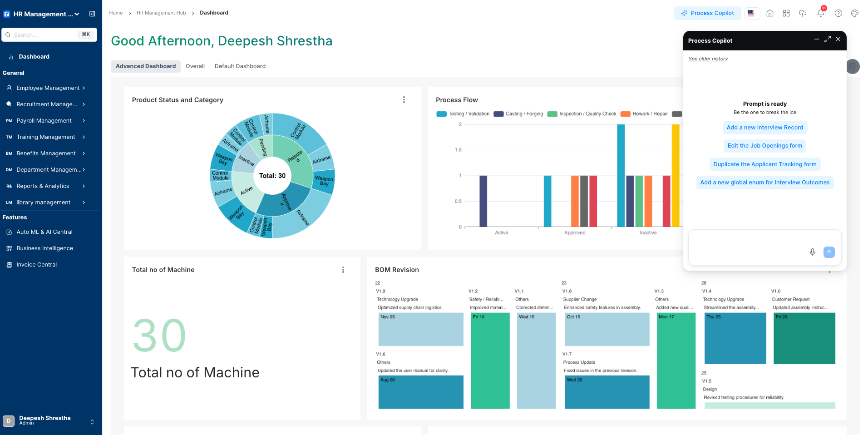This screenshot has width=868, height=435.
Task: Open the notifications bell with 11 alerts
Action: [820, 13]
